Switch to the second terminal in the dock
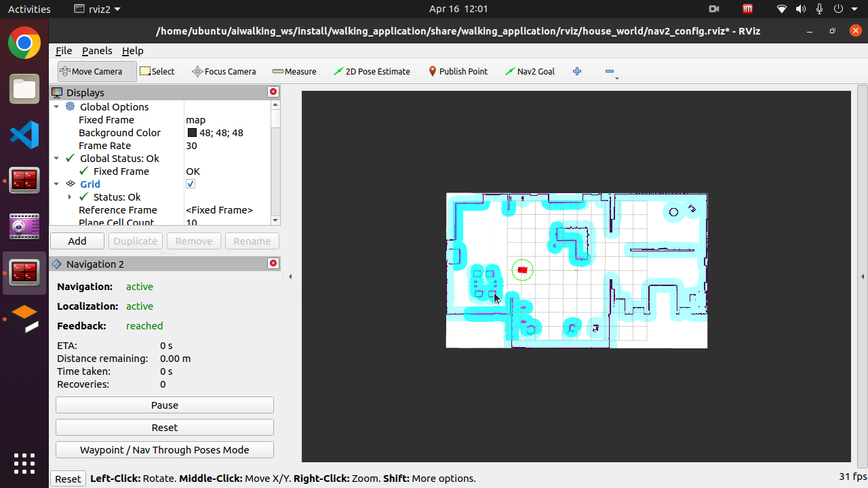The image size is (868, 488). coord(24,272)
